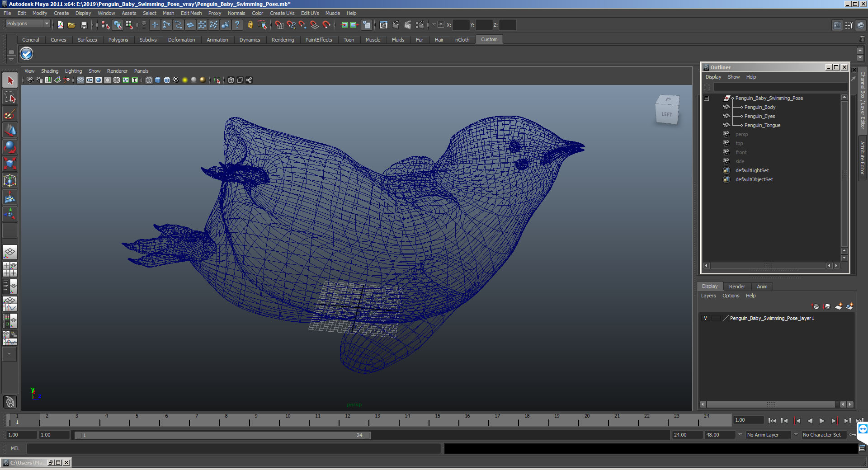The image size is (868, 470).
Task: Click the ViewCube LEFT face
Action: click(x=666, y=114)
